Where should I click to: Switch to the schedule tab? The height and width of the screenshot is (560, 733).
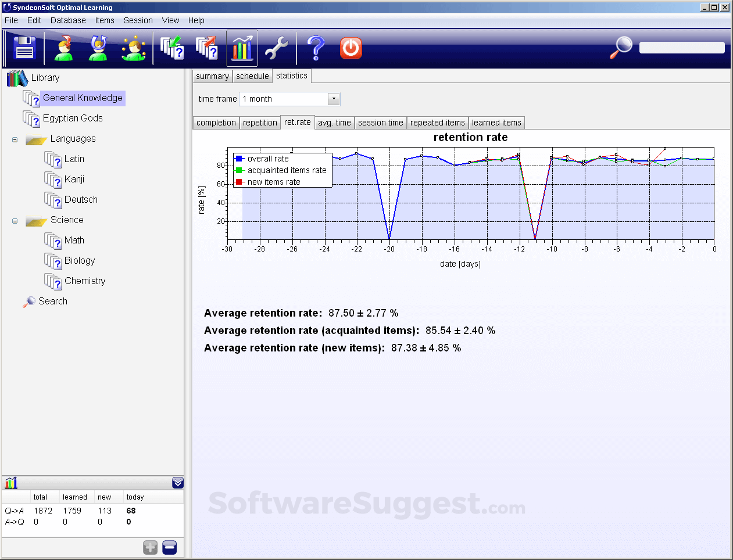tap(252, 76)
